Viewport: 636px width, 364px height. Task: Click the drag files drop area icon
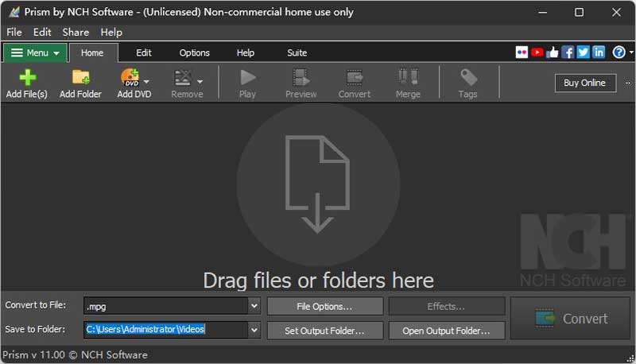[318, 184]
